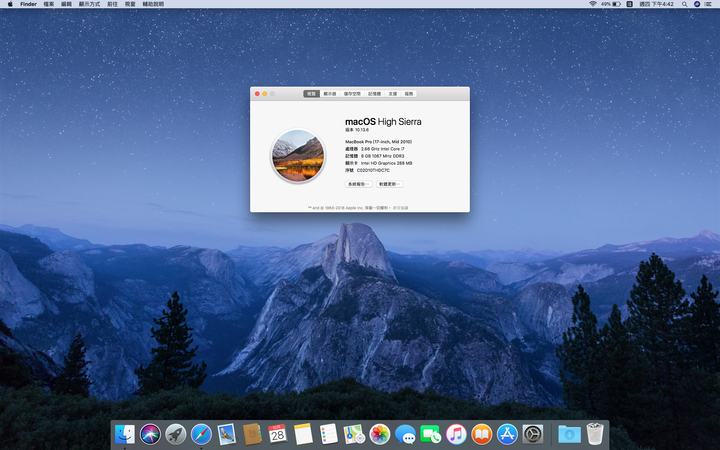Open Notes app in Dock
The image size is (720, 450).
[303, 434]
